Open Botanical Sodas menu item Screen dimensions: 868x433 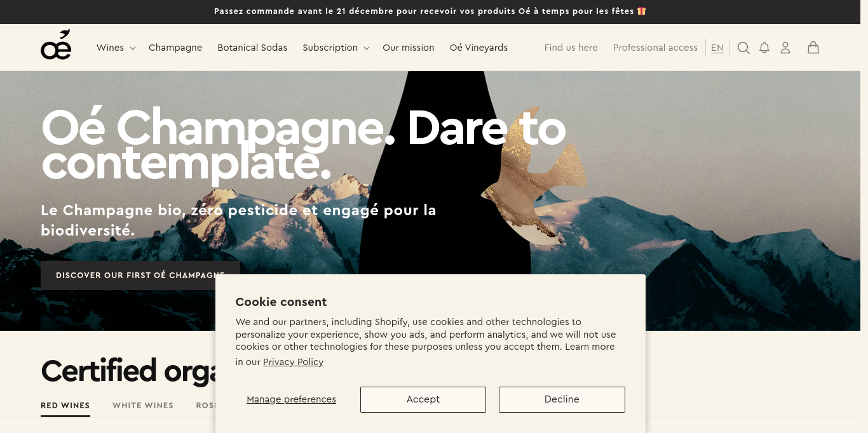click(x=252, y=48)
